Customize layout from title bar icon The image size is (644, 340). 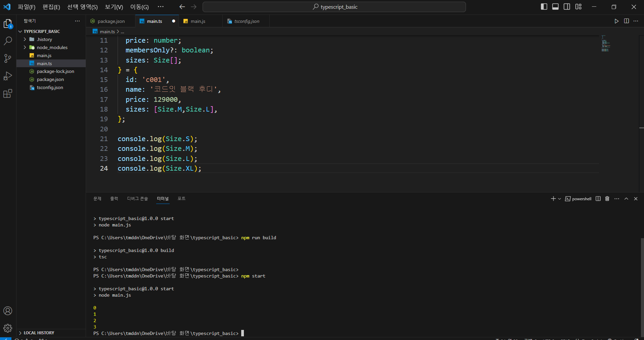[x=578, y=7]
